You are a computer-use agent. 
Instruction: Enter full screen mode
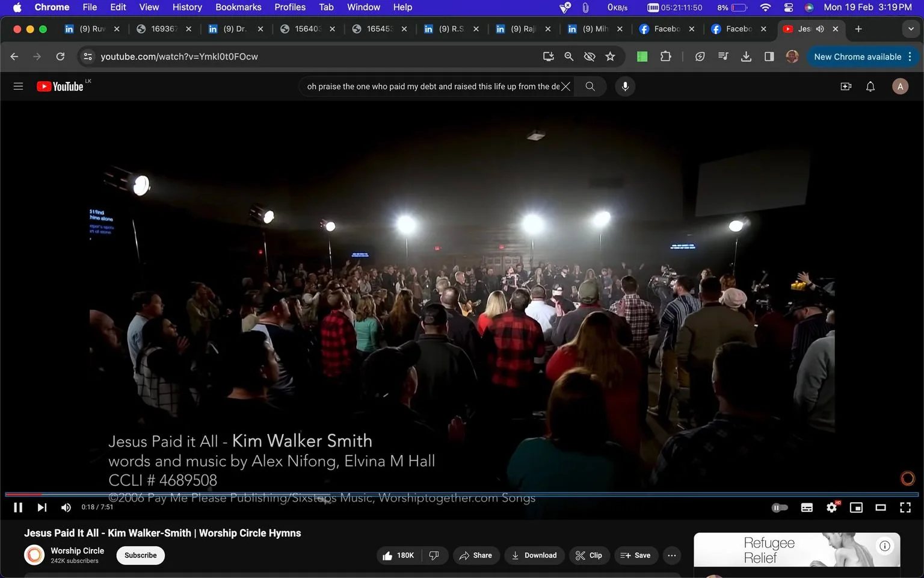905,508
